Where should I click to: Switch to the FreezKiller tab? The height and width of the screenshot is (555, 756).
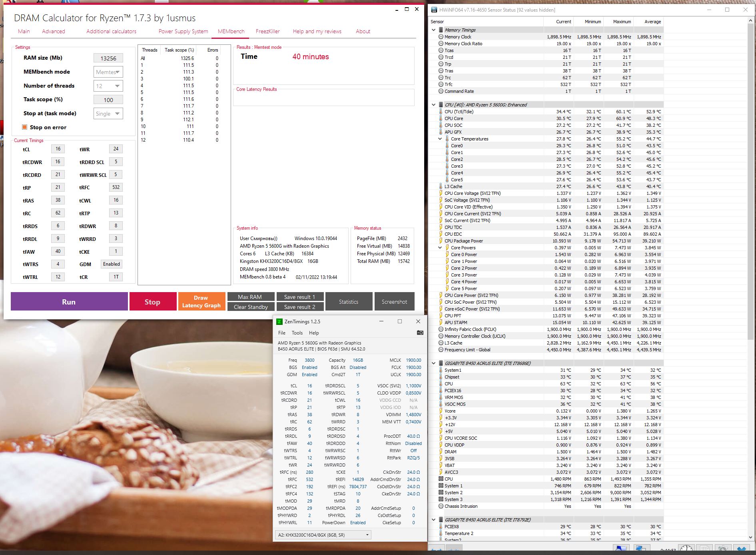pos(267,31)
